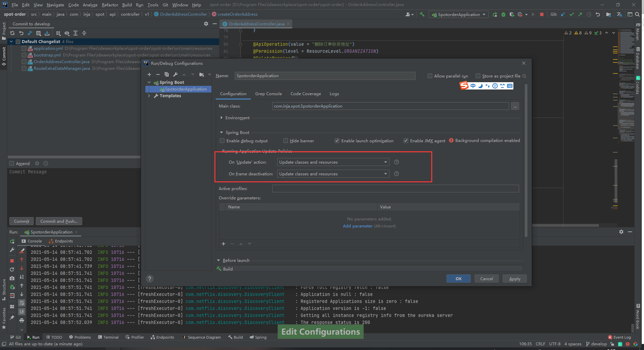Focus the Active profiles field
644x350 pixels.
coord(395,189)
